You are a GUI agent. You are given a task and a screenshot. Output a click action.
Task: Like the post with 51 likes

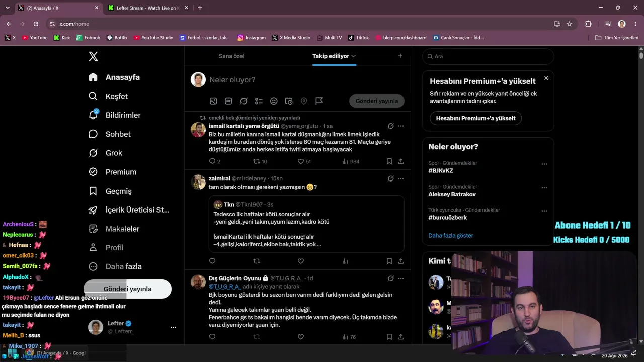[x=301, y=161]
